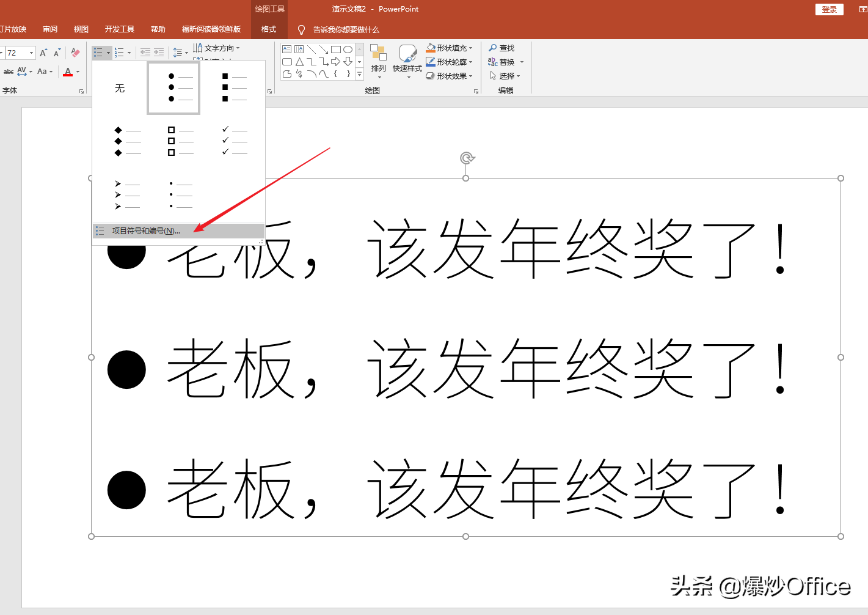Open the AV character spacing menu
868x615 pixels.
pos(24,72)
